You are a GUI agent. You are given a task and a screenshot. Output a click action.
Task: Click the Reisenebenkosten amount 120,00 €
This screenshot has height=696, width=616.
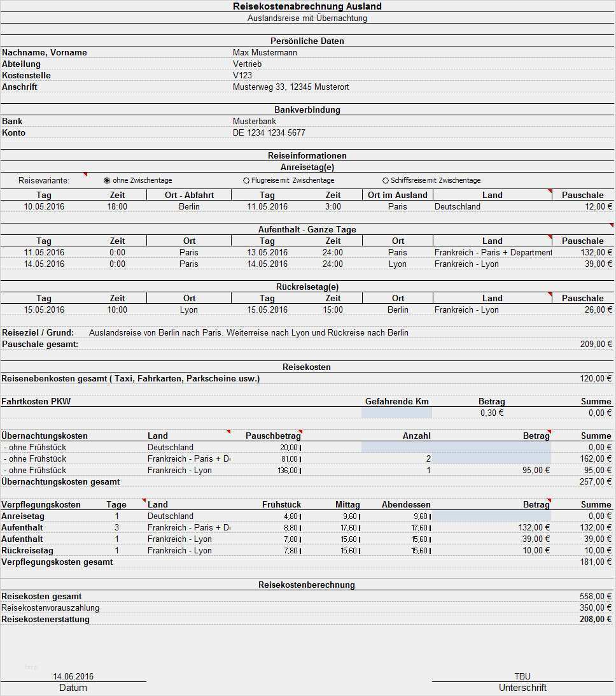click(x=596, y=378)
